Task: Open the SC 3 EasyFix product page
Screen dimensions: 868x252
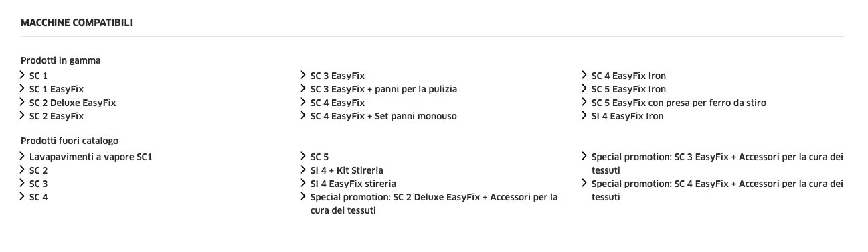Action: point(337,76)
